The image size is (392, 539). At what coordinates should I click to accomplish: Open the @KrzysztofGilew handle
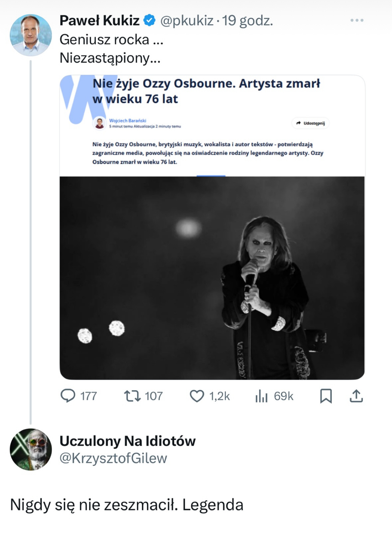(x=113, y=458)
